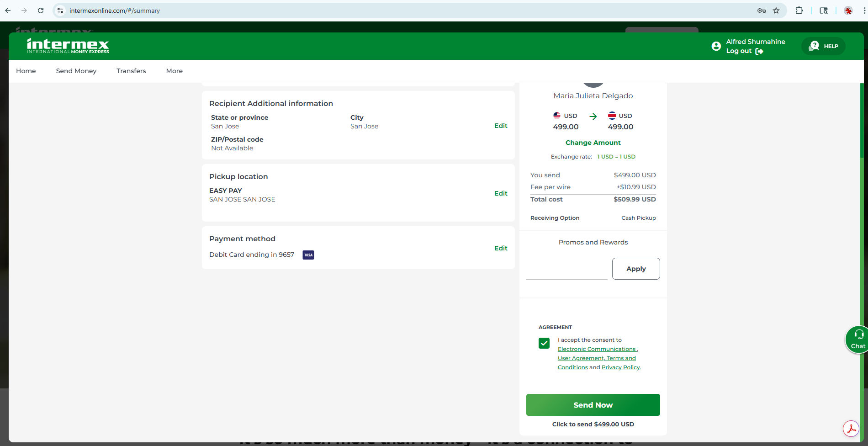The width and height of the screenshot is (868, 446).
Task: Open the Transfers menu item
Action: 131,71
